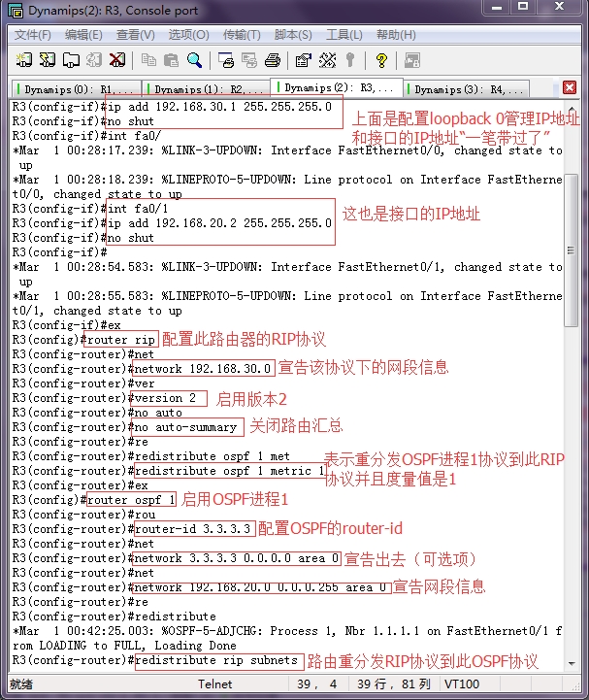This screenshot has height=700, width=589.
Task: Close the SecureCRT window
Action: pos(559,7)
